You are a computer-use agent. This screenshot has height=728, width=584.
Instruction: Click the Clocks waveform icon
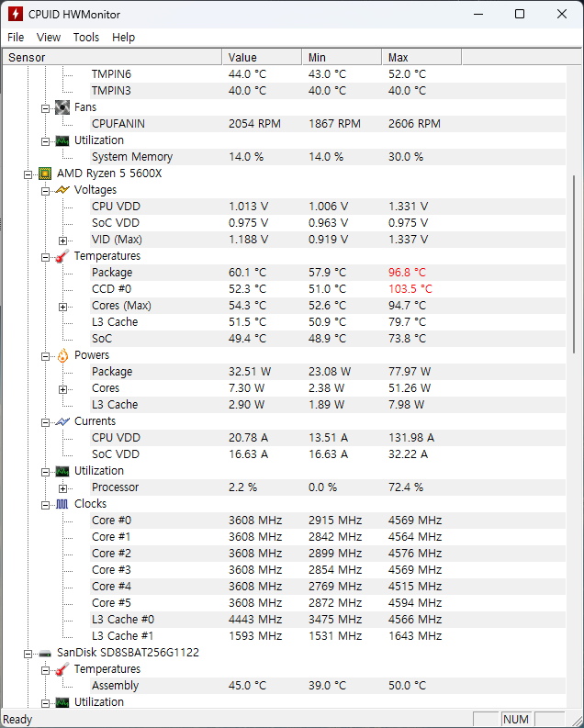coord(62,504)
